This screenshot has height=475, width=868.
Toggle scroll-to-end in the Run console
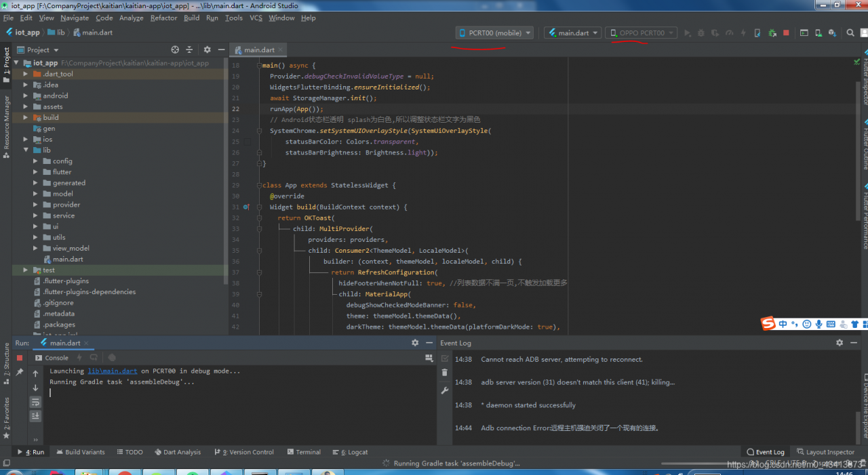(35, 416)
